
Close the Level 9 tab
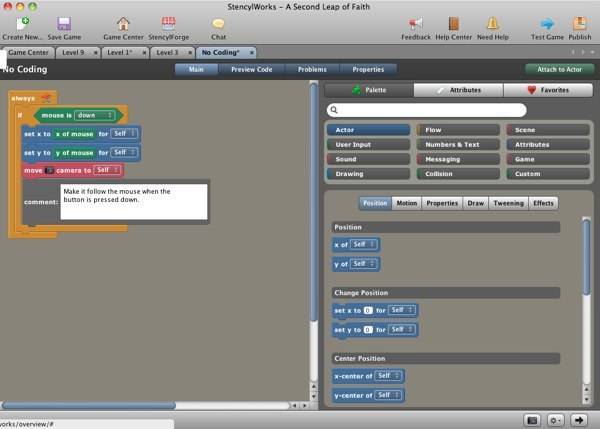click(x=96, y=53)
